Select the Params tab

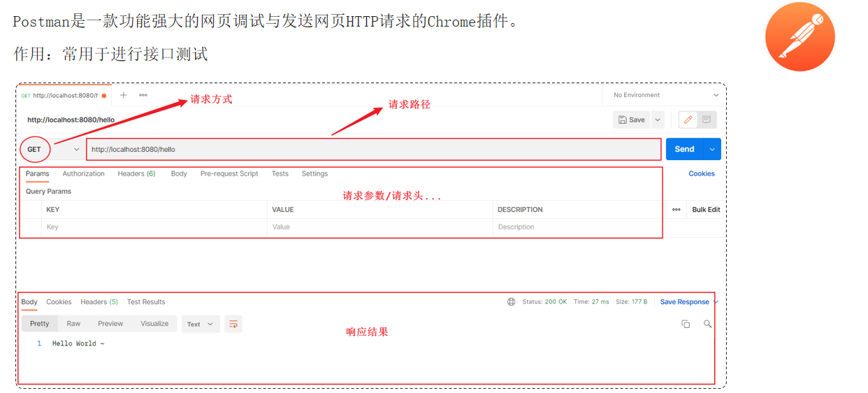click(x=37, y=173)
